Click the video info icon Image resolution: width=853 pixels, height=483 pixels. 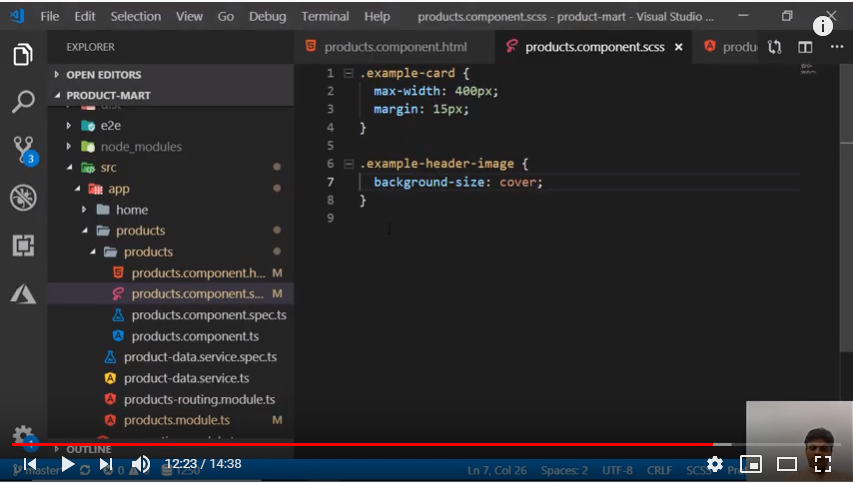click(x=823, y=27)
